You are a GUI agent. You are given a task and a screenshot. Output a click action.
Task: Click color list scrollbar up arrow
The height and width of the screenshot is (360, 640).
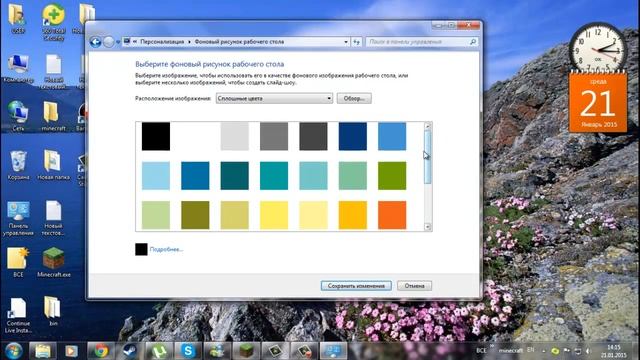[428, 126]
